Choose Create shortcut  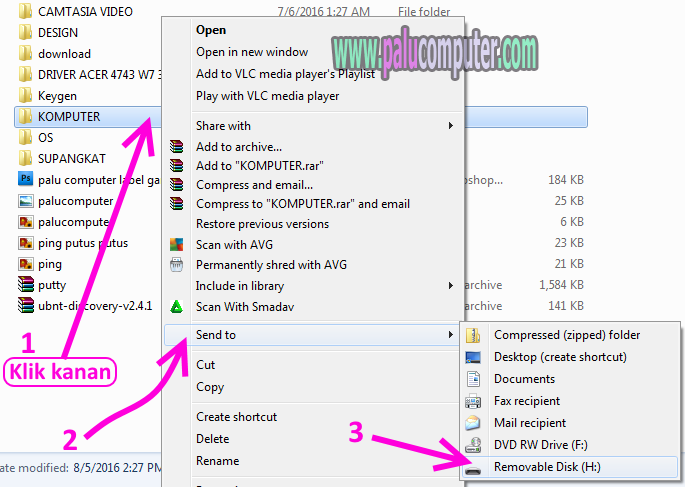tap(236, 417)
